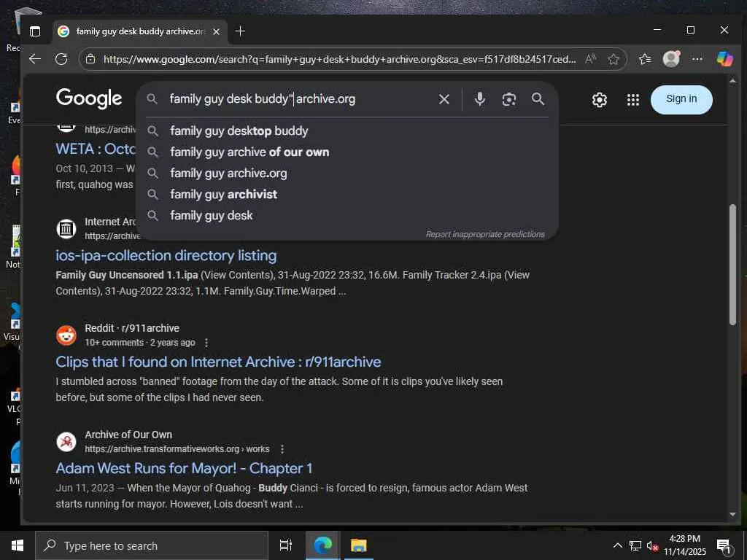Click scrollbar down arrow
Image resolution: width=747 pixels, height=560 pixels.
[x=732, y=514]
